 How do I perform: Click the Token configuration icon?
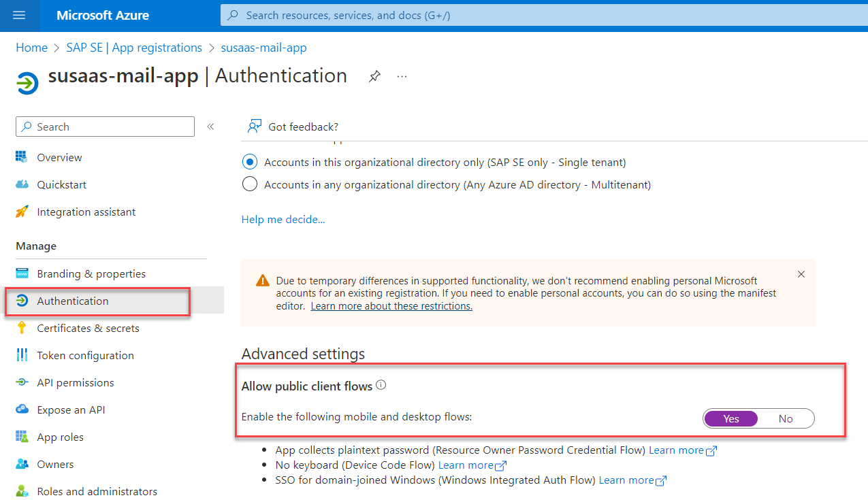coord(22,355)
